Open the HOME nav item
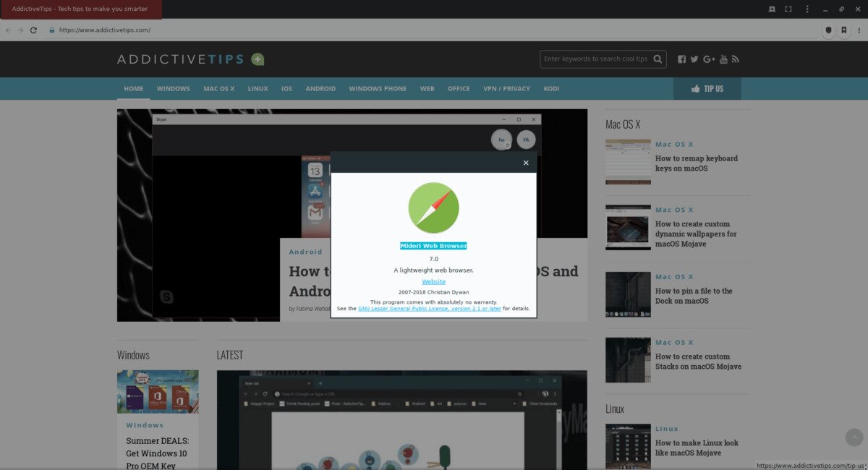 click(134, 88)
